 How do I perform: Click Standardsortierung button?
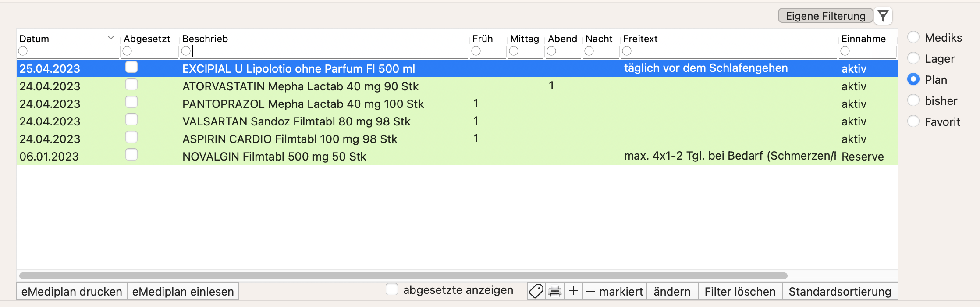click(840, 291)
